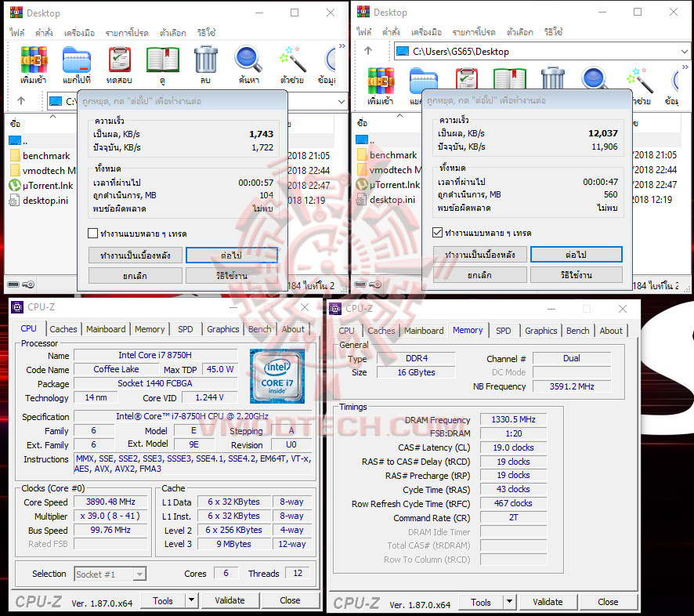Switch to Graphics tab in left CPU-Z
694x616 pixels.
[x=223, y=329]
